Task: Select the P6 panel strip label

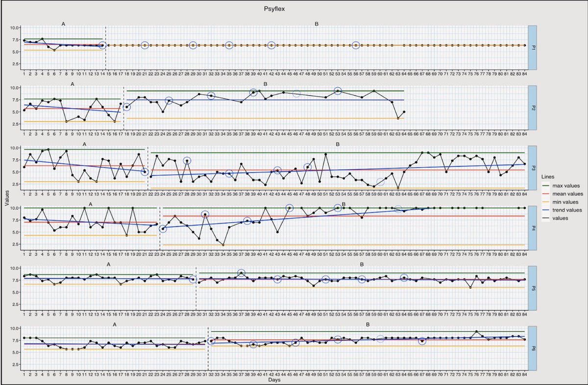Action: 533,349
